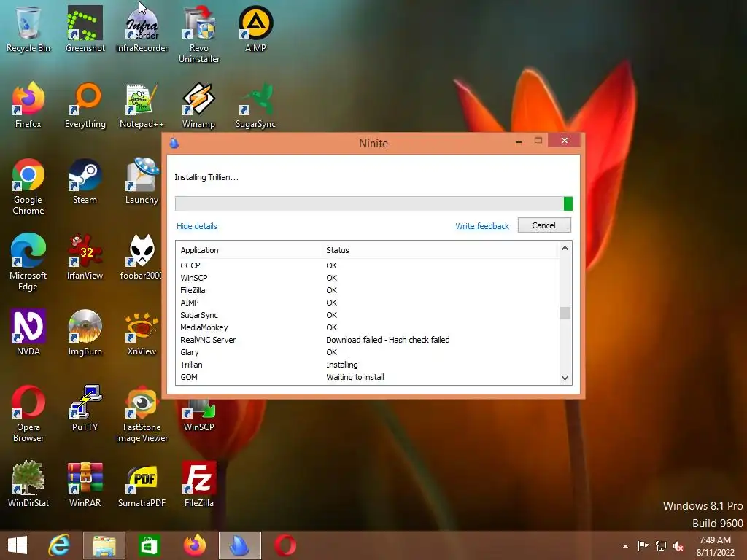Select the AIMP desktop shortcut
The height and width of the screenshot is (560, 747).
[x=256, y=29]
